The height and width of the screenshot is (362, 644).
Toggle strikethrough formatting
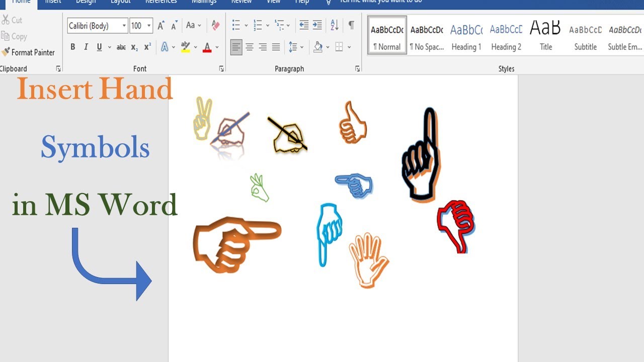click(x=121, y=47)
